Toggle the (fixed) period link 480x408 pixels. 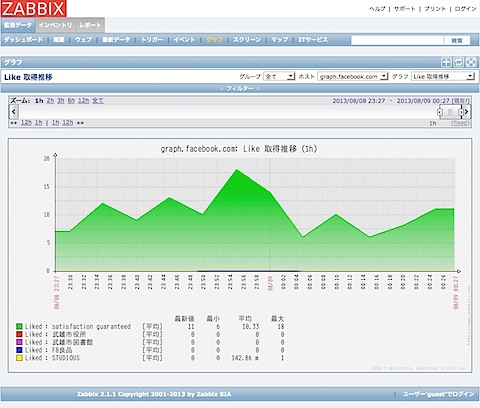click(x=460, y=123)
